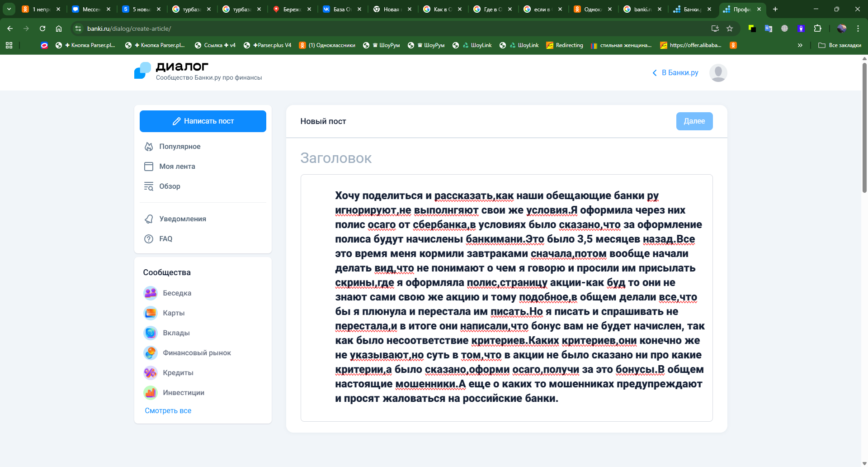The height and width of the screenshot is (467, 868).
Task: Click the install app icon in address bar
Action: tap(715, 29)
